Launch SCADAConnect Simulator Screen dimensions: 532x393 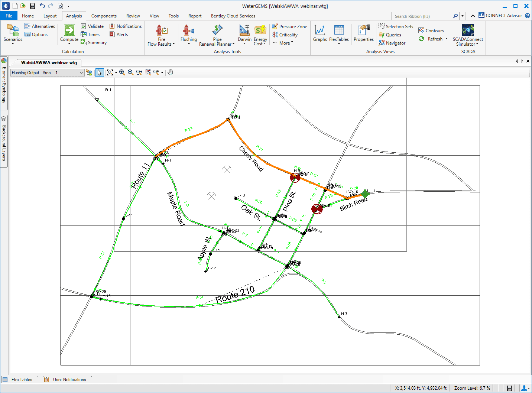pos(468,35)
